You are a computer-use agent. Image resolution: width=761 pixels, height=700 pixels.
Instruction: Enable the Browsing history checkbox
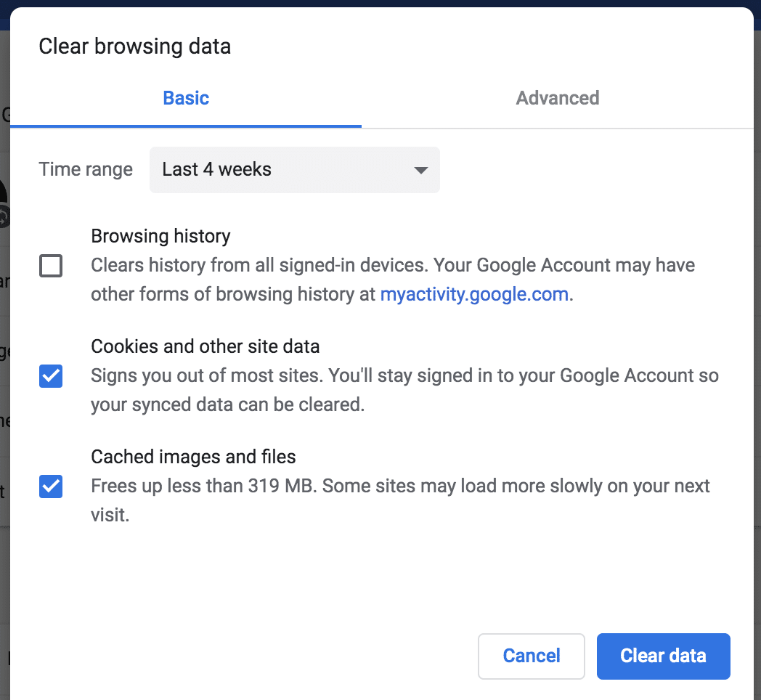50,266
